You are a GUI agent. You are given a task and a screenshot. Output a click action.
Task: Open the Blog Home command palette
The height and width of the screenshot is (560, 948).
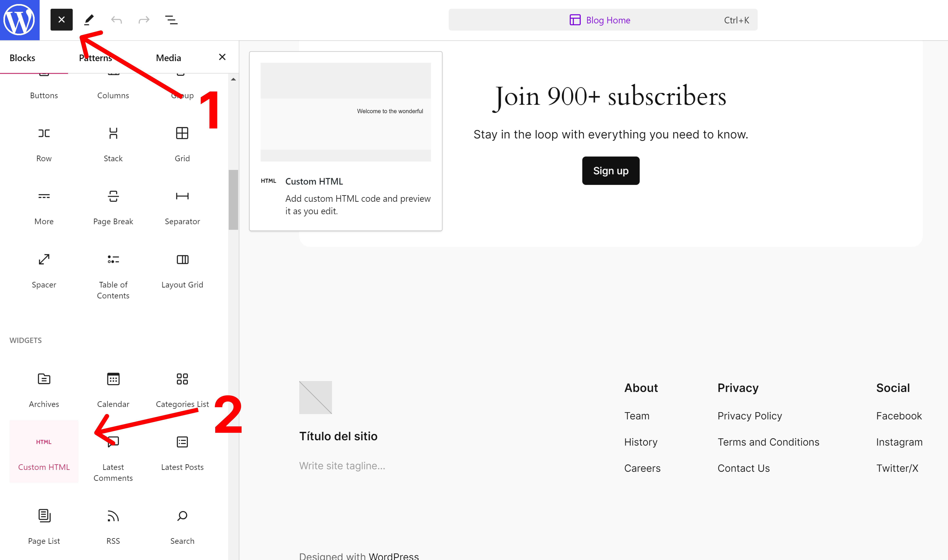[603, 20]
